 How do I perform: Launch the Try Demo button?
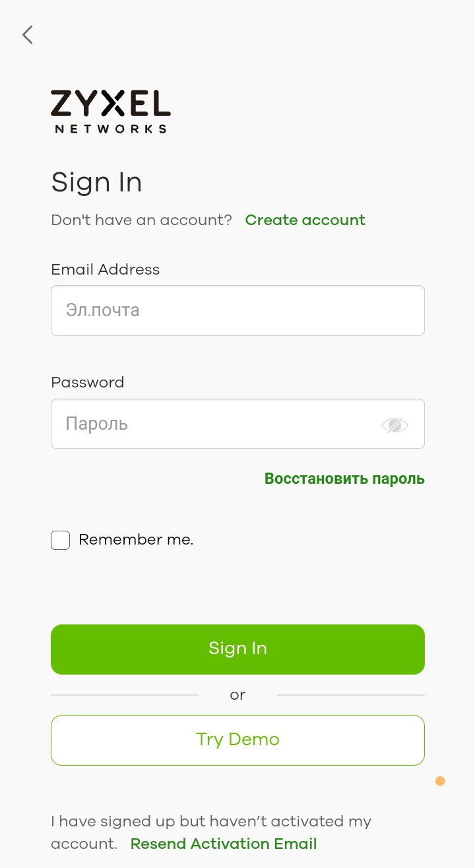[x=237, y=740]
